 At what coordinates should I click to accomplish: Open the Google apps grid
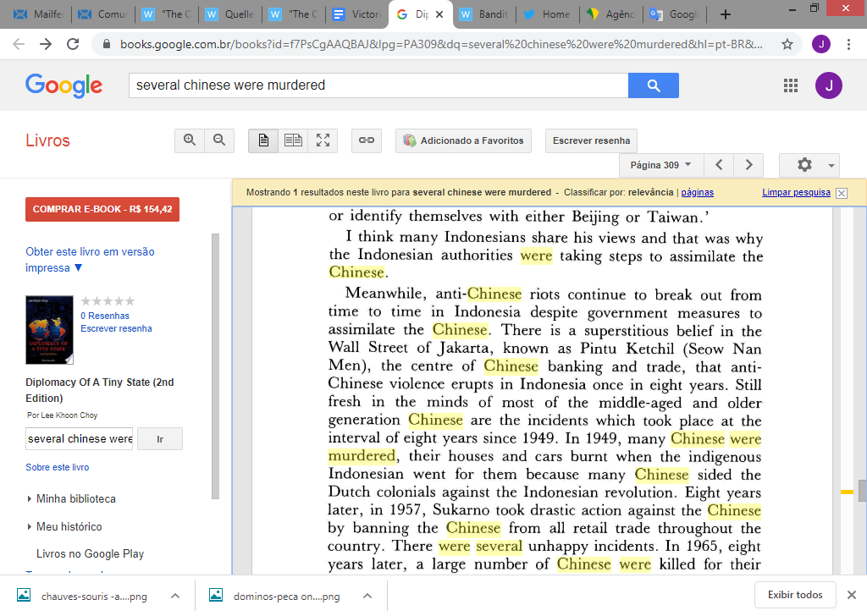pyautogui.click(x=791, y=85)
